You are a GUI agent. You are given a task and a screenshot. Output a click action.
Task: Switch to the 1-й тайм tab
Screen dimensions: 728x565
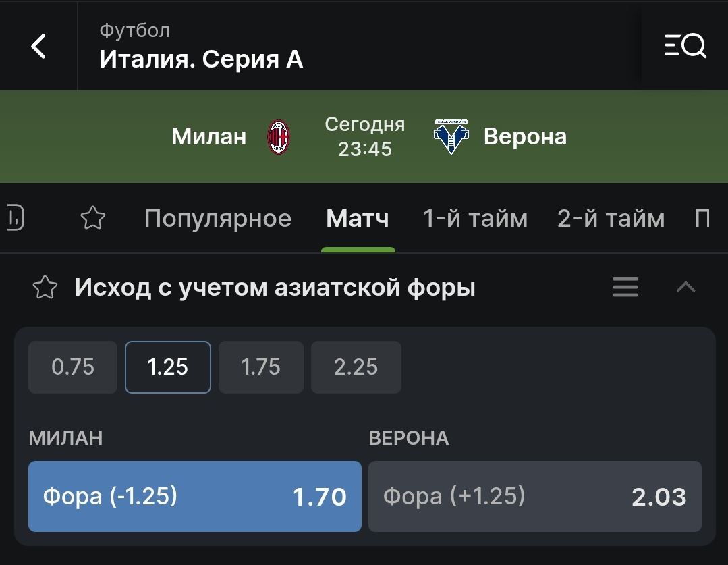click(x=476, y=219)
